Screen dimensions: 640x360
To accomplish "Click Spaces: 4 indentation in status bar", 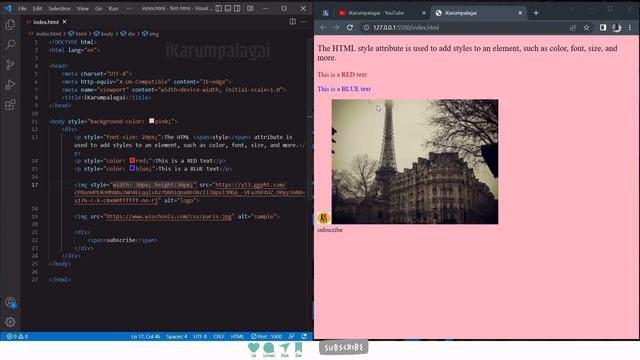I will [x=176, y=336].
